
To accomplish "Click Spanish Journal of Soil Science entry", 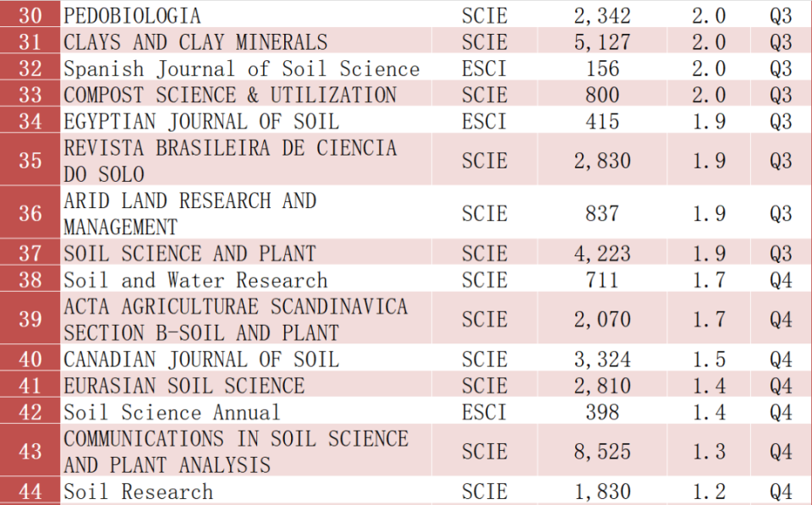I will (x=241, y=69).
